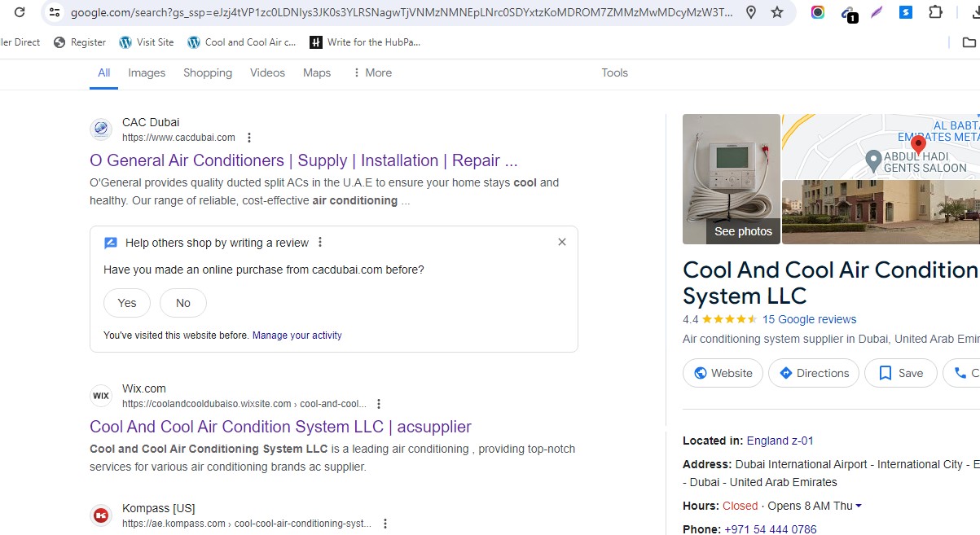Screen dimensions: 980x535
Task: Switch to Maps search tab
Action: point(317,72)
